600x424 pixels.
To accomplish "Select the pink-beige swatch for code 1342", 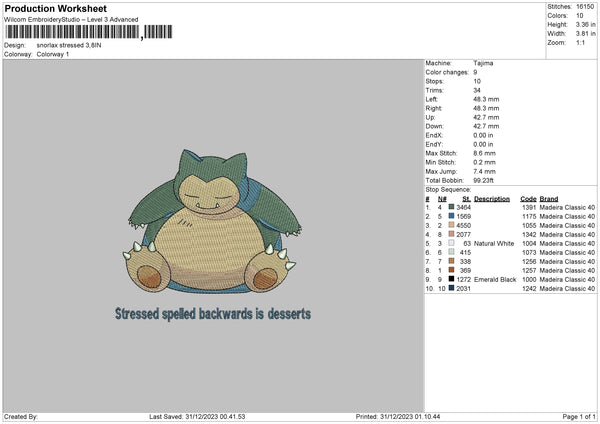I will (451, 234).
